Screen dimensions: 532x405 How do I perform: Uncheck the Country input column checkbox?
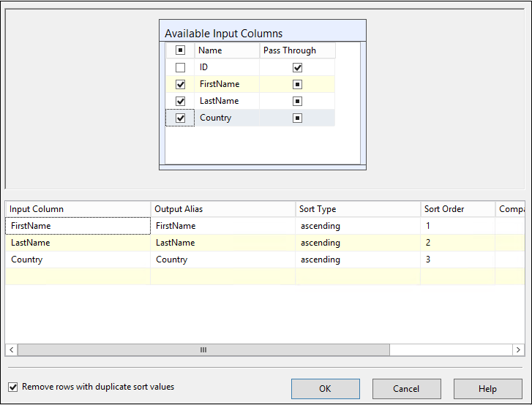pyautogui.click(x=181, y=118)
